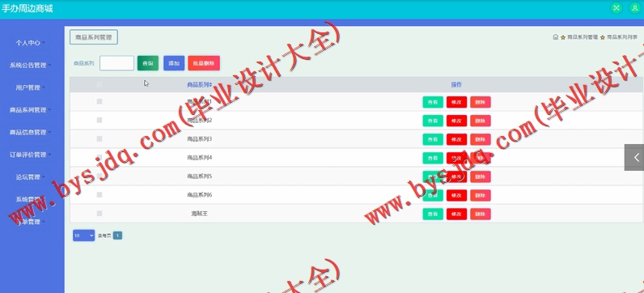Viewport: 644px width, 293px height.
Task: Check the checkbox for row 商品系列5
Action: point(100,176)
